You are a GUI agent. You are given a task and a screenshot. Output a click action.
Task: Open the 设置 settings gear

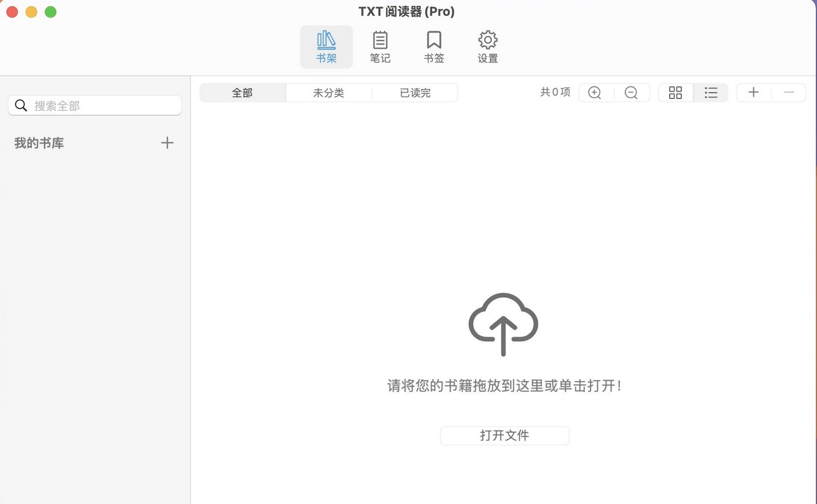tap(487, 47)
